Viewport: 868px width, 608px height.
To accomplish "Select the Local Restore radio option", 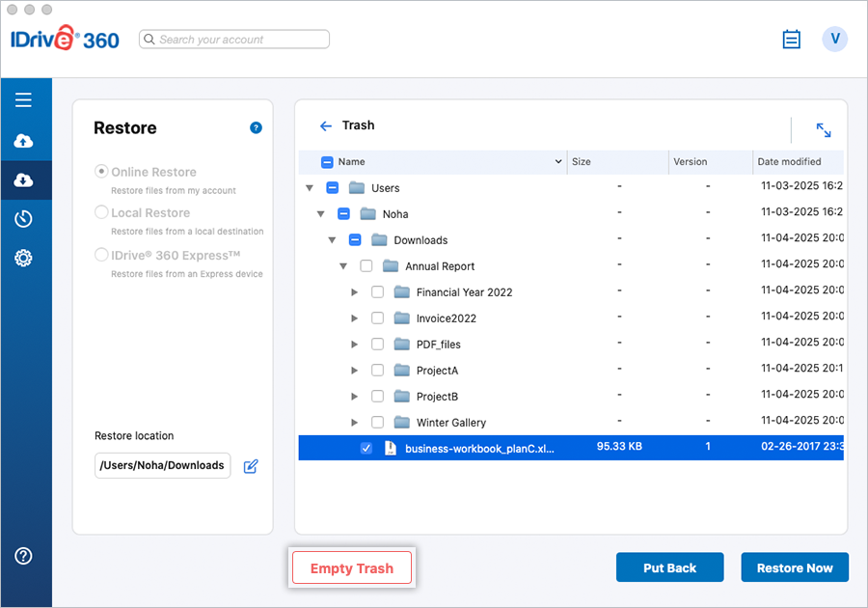I will pyautogui.click(x=101, y=212).
